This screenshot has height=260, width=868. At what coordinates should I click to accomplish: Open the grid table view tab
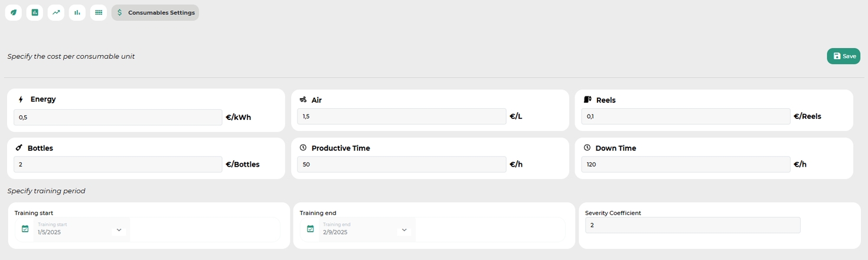tap(99, 12)
